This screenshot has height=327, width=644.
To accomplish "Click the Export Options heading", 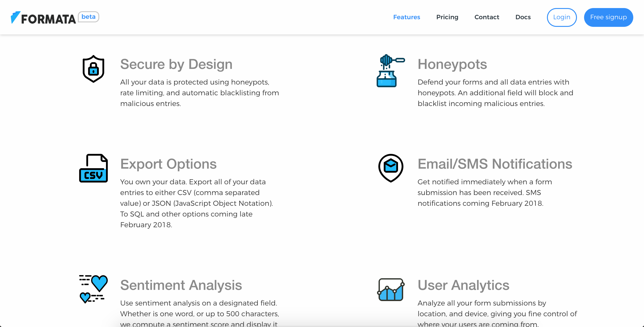I will [x=168, y=164].
